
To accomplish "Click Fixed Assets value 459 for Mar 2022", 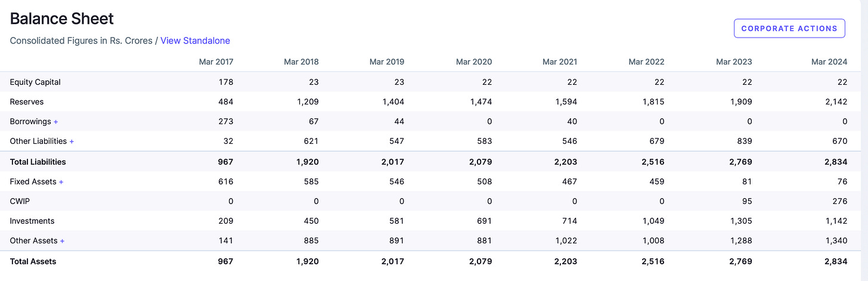I will (656, 181).
